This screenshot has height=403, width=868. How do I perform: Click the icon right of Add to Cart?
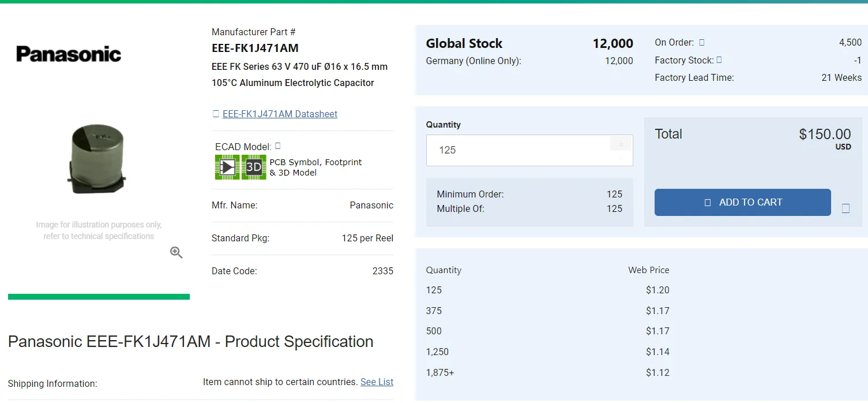click(846, 208)
